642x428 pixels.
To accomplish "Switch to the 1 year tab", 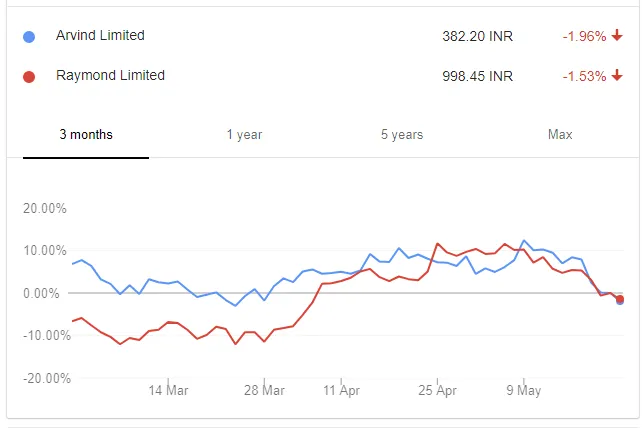I will [x=244, y=135].
